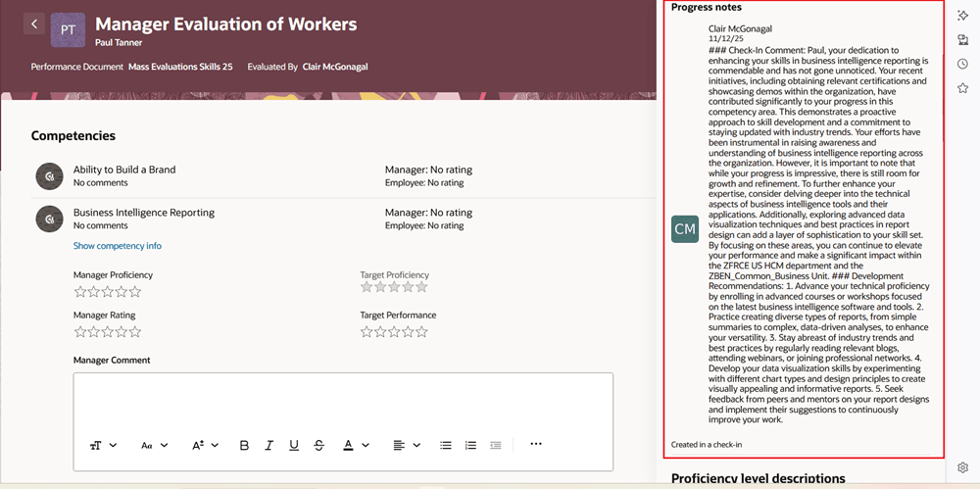Click the PT avatar for Paul Tanner

[68, 29]
